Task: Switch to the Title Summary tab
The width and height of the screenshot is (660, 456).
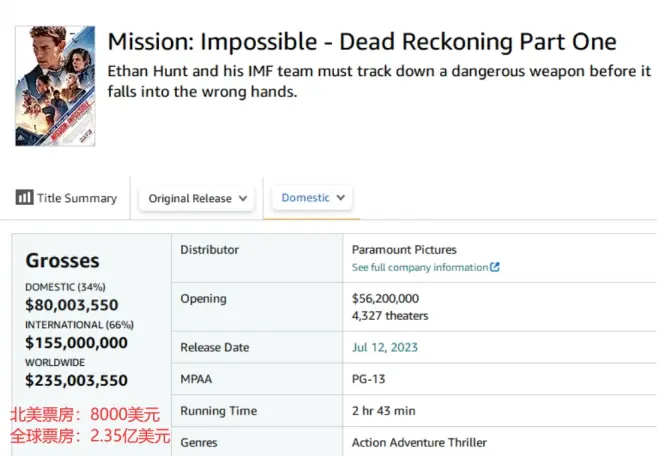Action: 67,198
